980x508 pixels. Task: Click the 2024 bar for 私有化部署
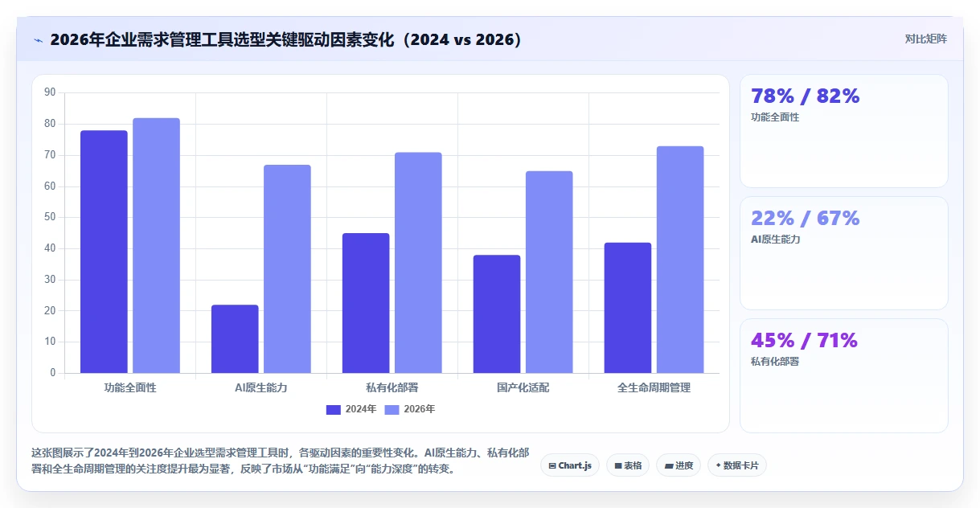[366, 303]
